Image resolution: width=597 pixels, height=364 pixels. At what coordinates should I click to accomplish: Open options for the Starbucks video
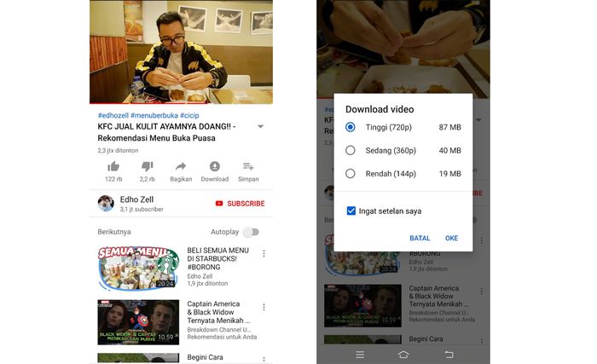264,253
